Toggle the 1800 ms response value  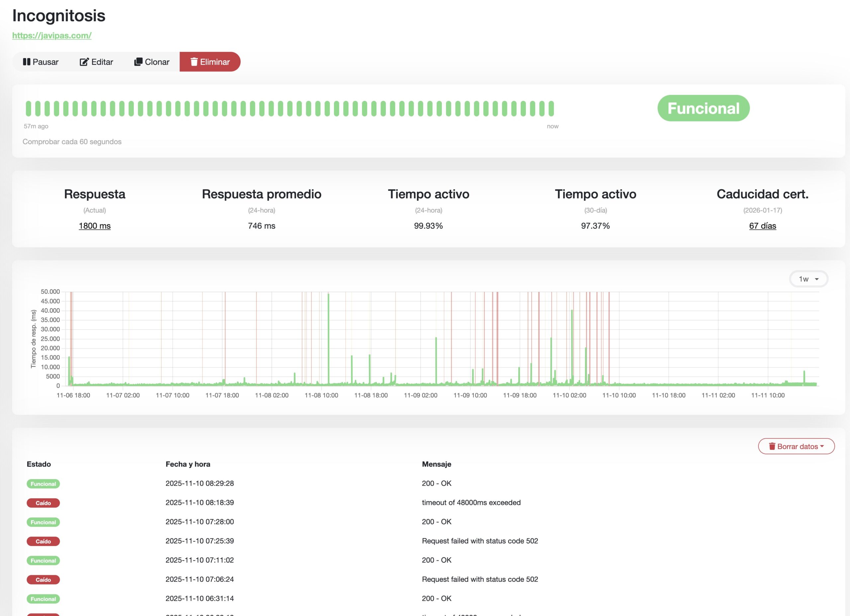(94, 226)
